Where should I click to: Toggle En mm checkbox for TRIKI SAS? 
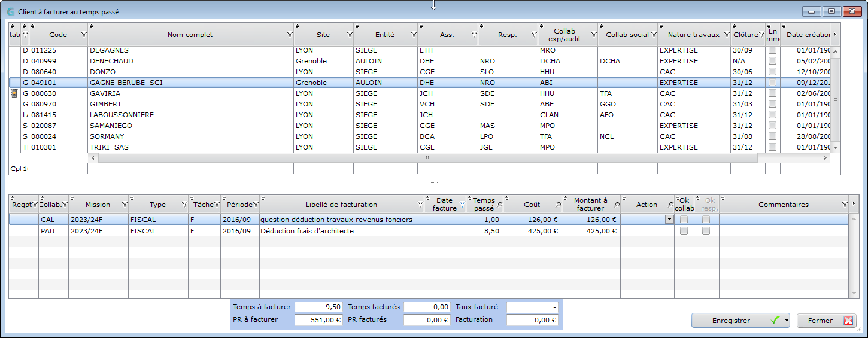click(772, 147)
